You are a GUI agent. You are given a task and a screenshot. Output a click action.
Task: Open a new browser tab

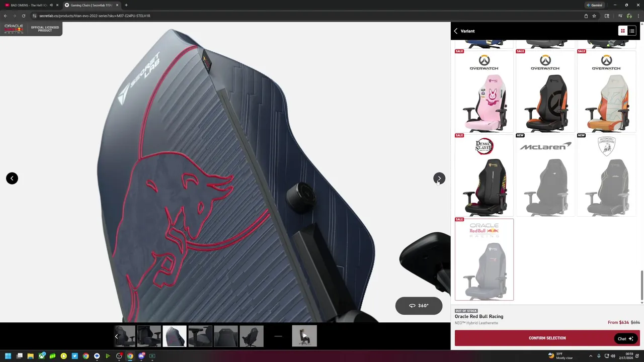pyautogui.click(x=126, y=5)
